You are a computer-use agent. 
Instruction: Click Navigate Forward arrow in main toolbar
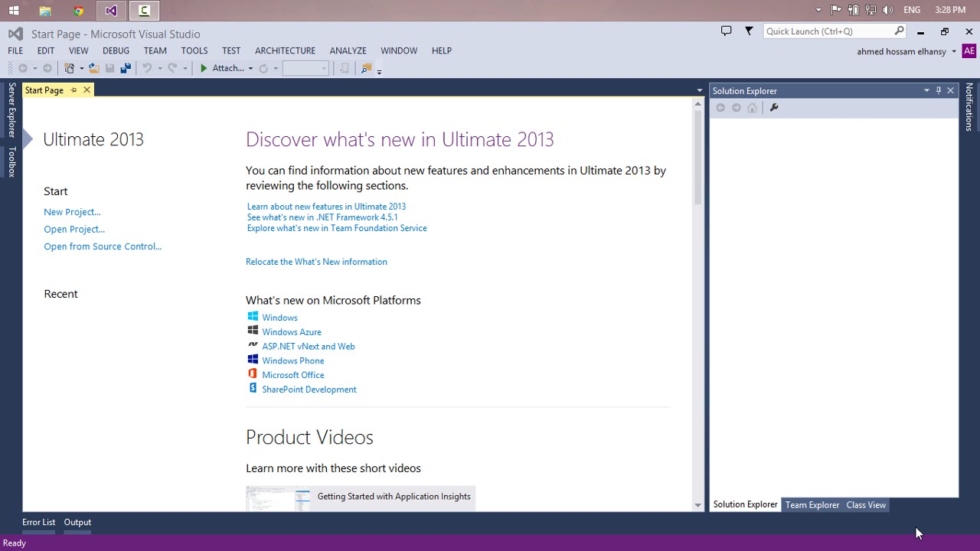(47, 68)
